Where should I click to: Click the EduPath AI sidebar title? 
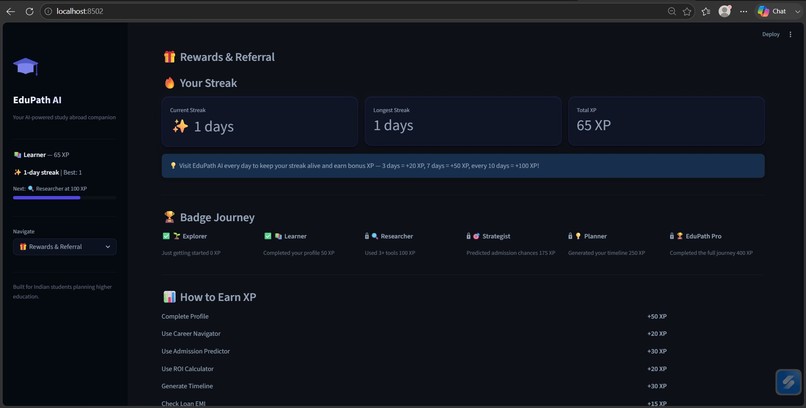point(37,100)
